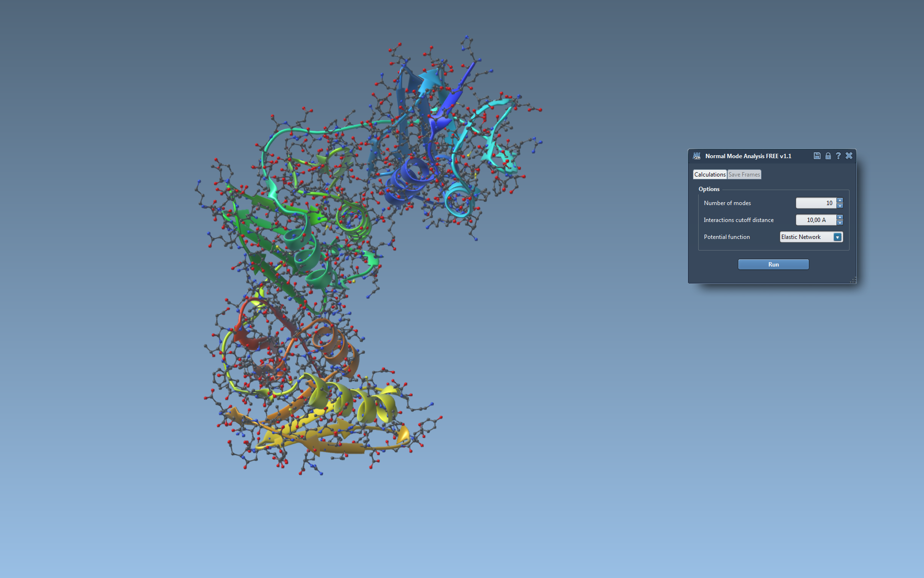Click the Normal Mode Analysis app icon
Viewport: 924px width, 578px height.
[697, 156]
